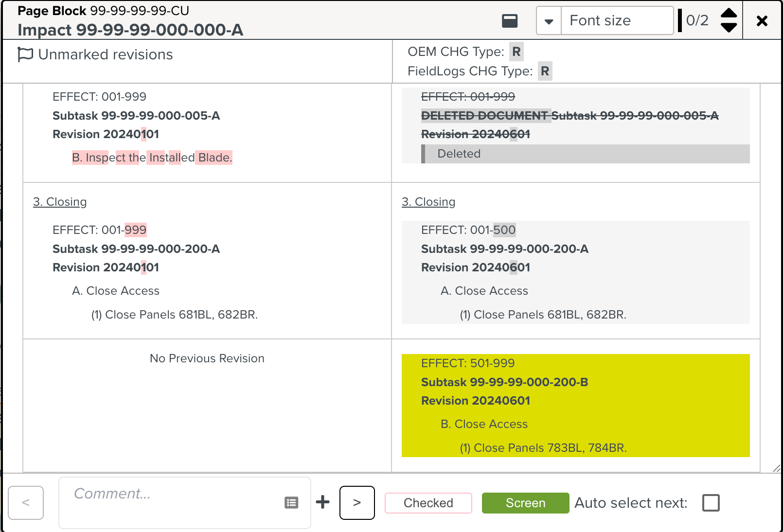Click the next arrow button beside plus
783x532 pixels.
click(x=357, y=502)
